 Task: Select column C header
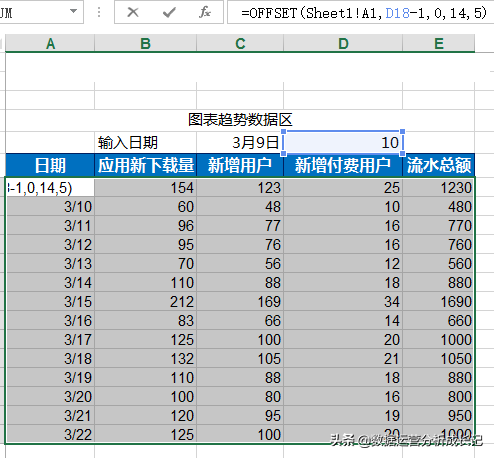[x=240, y=43]
